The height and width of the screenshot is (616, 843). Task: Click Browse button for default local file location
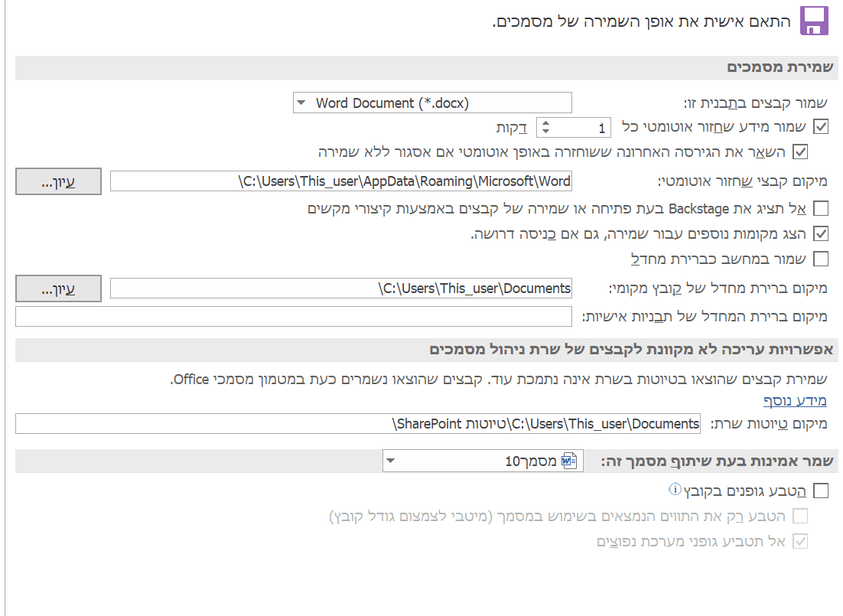point(58,288)
